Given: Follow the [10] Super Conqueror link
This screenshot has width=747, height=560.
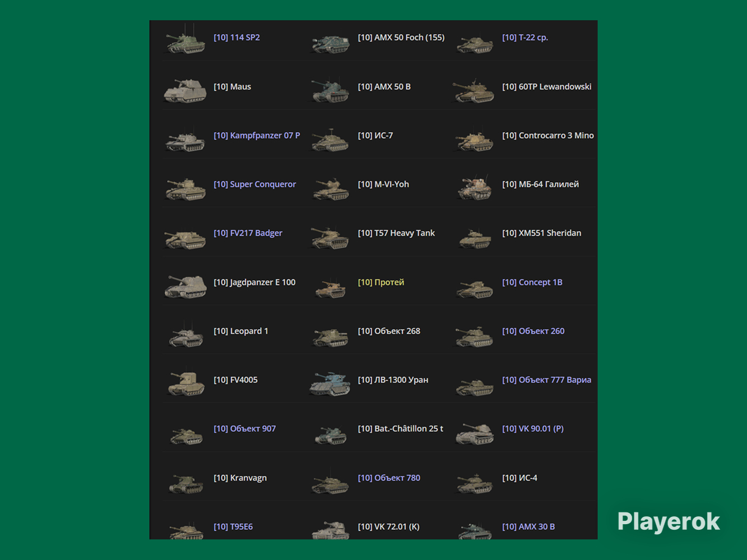Looking at the screenshot, I should coord(254,184).
